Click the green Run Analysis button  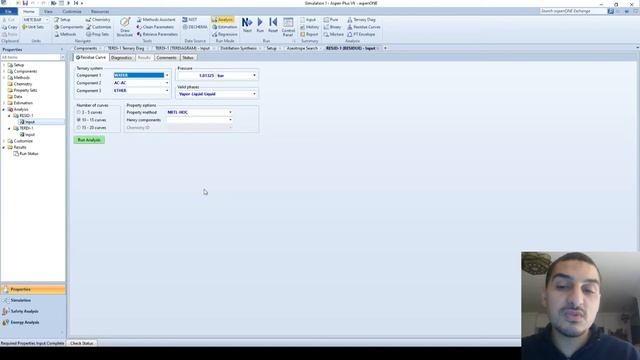89,140
